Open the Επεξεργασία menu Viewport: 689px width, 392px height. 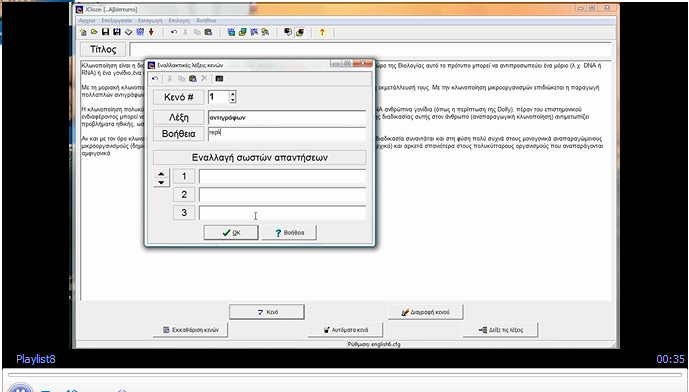click(116, 21)
